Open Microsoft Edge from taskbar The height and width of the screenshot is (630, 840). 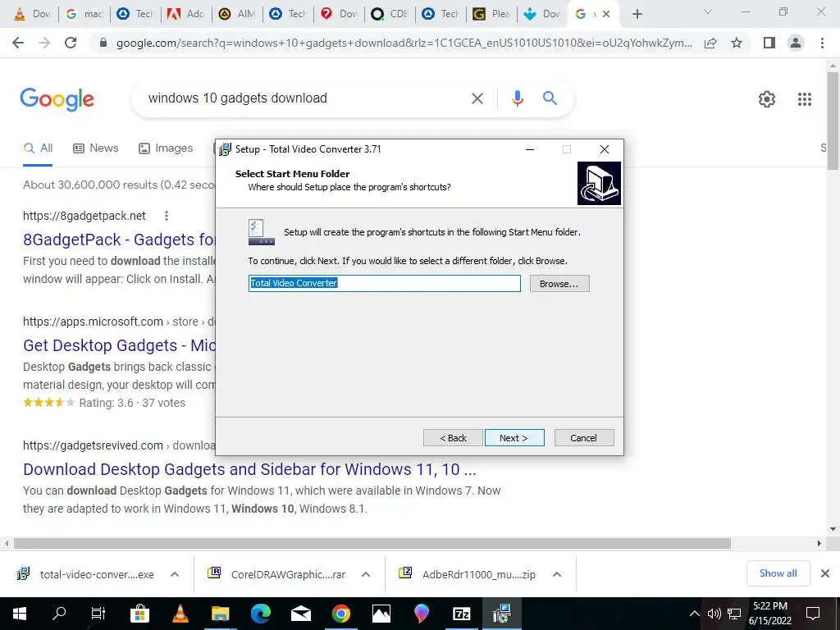260,614
